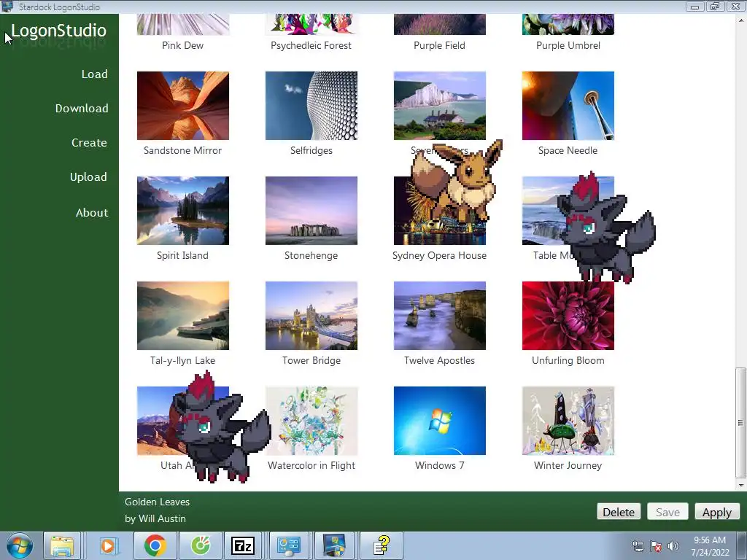Viewport: 747px width, 560px height.
Task: Open the About page
Action: pos(92,213)
